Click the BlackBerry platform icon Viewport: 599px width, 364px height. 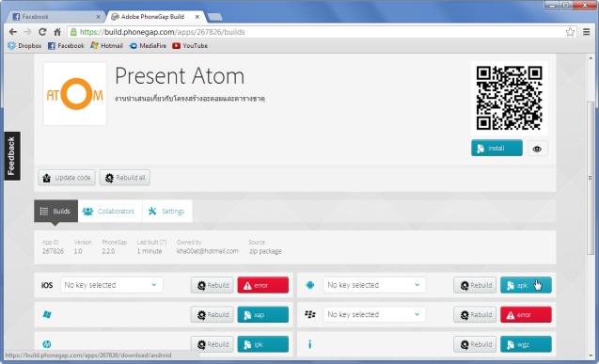pyautogui.click(x=310, y=314)
